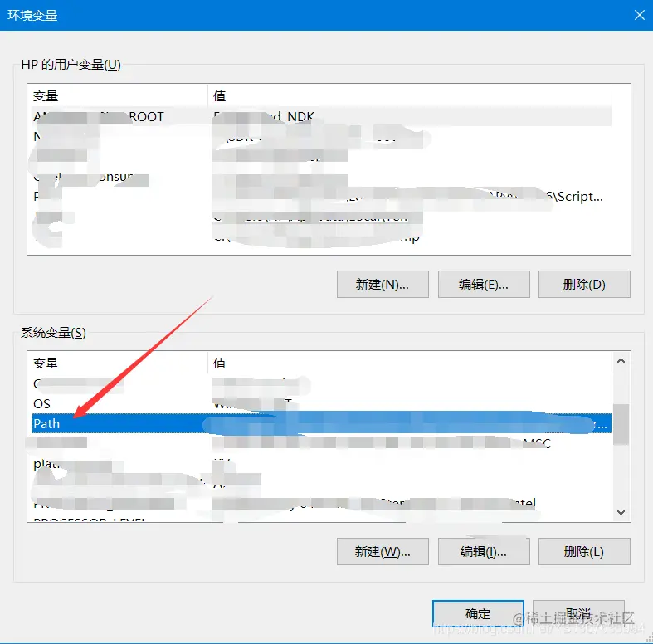This screenshot has height=644, width=653.
Task: Click 新建(N)... button for user variables
Action: (x=383, y=285)
